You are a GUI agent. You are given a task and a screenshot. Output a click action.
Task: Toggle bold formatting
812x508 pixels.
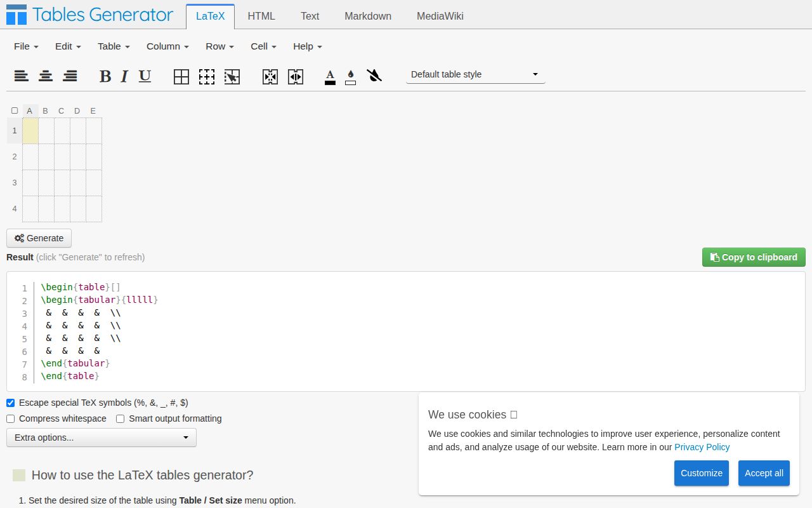pyautogui.click(x=105, y=76)
